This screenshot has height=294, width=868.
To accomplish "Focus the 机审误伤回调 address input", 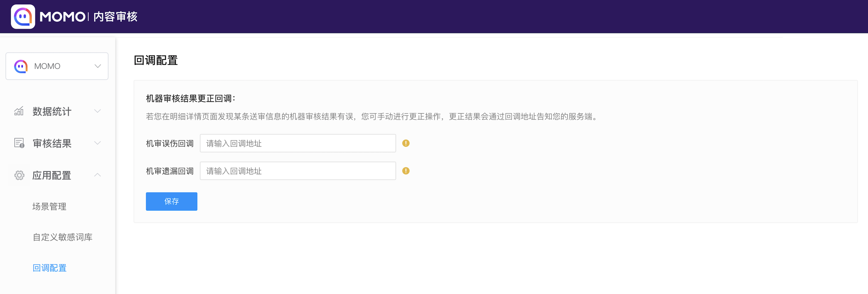I will [x=298, y=143].
